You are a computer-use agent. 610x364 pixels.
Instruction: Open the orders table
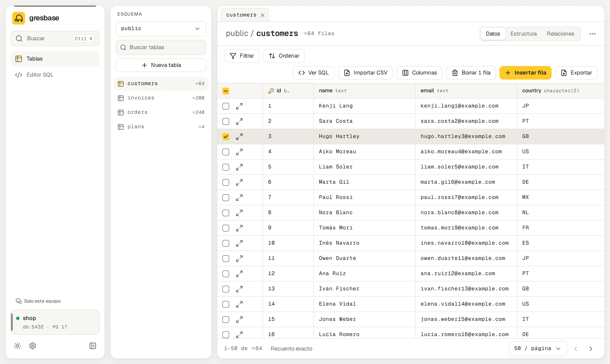pos(161,112)
